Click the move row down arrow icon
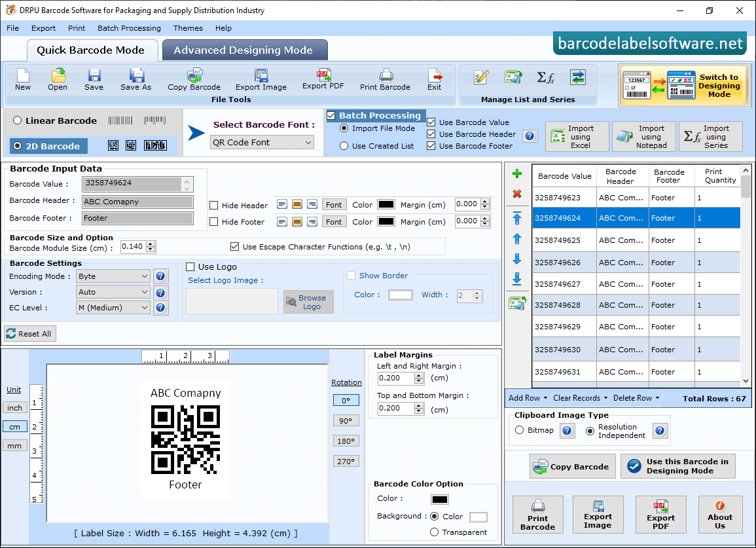 tap(517, 259)
